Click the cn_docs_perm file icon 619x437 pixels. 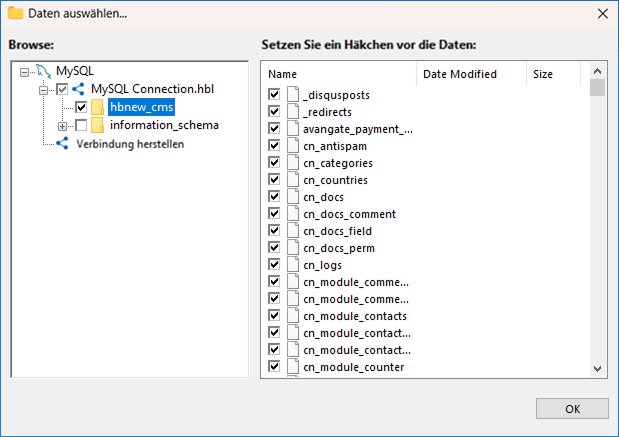point(293,248)
